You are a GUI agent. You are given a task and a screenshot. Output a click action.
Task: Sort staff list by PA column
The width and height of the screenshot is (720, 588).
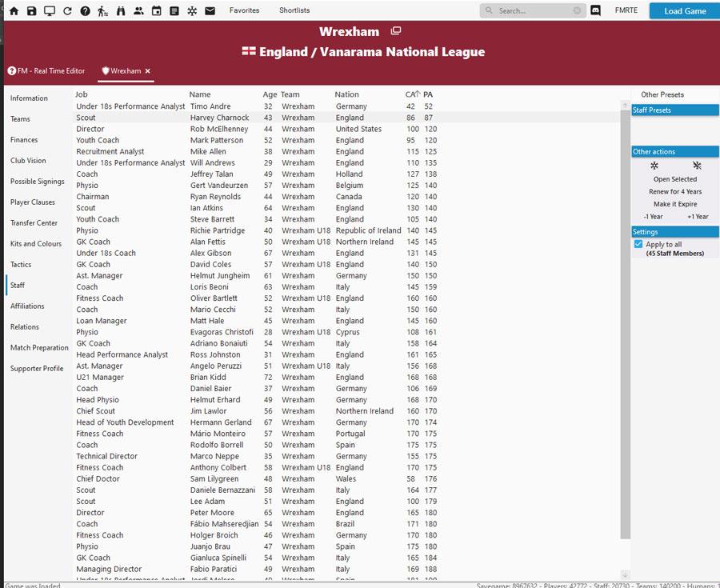click(x=428, y=94)
